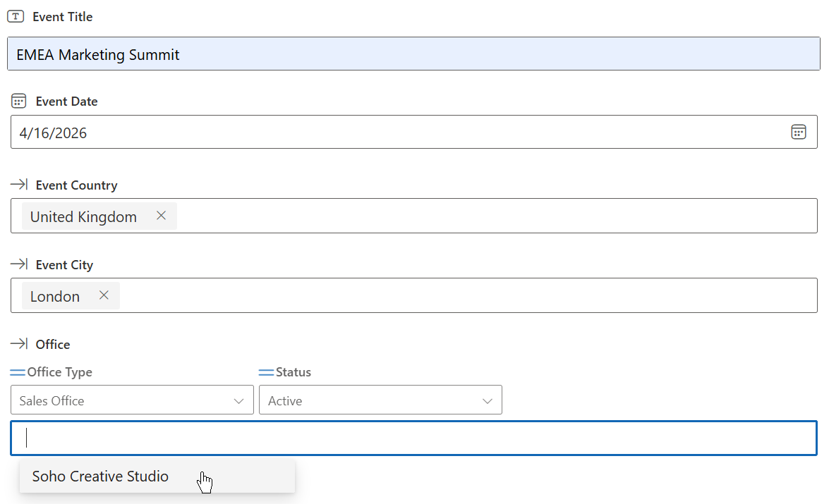Remove the London city tag
The width and height of the screenshot is (829, 504).
pos(104,295)
